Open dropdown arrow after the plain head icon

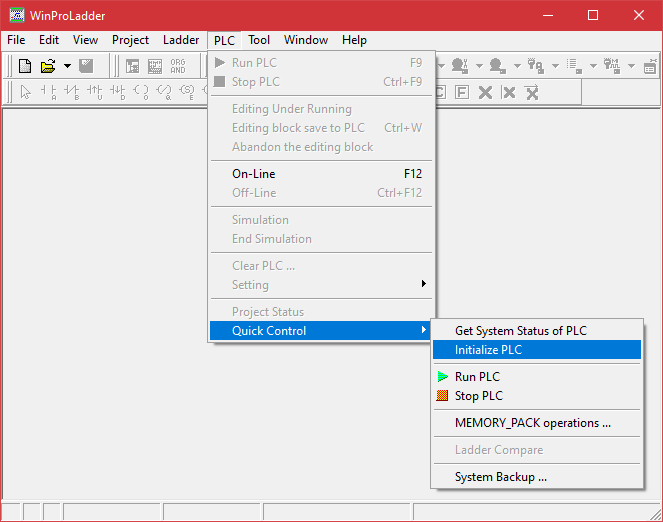tap(517, 66)
